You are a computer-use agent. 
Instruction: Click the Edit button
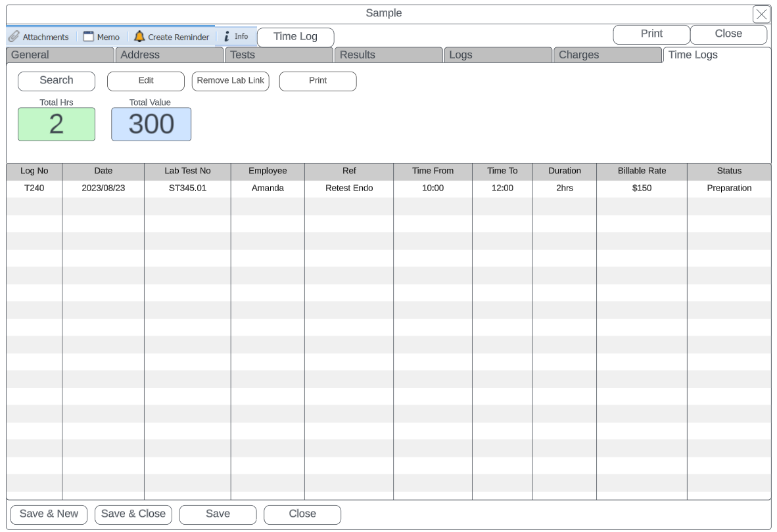146,81
